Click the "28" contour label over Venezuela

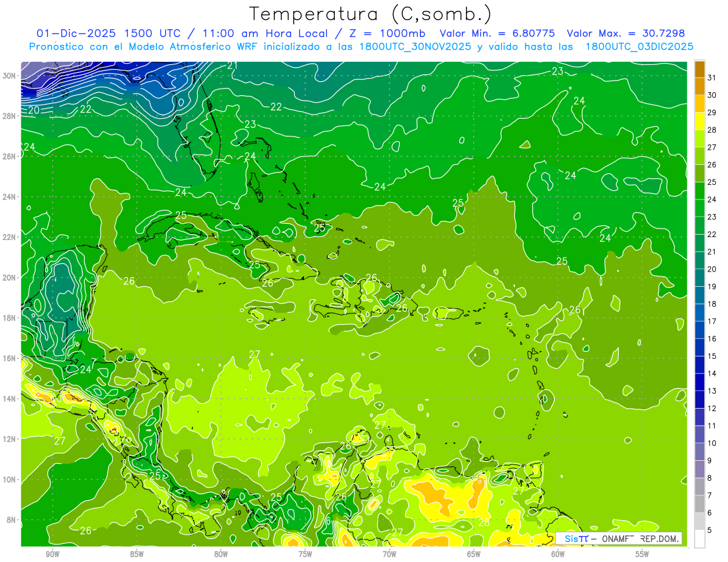(x=484, y=522)
